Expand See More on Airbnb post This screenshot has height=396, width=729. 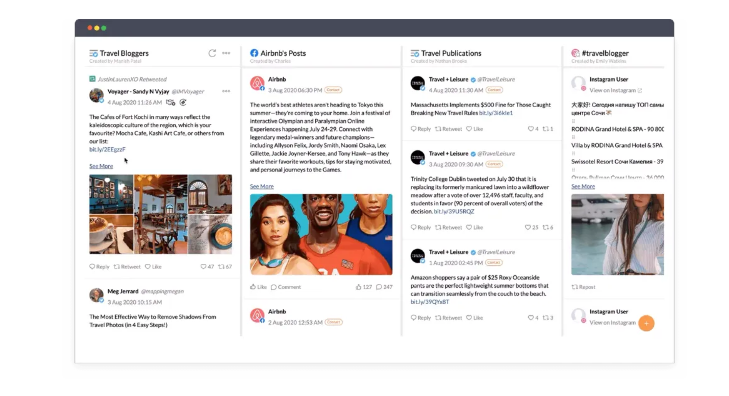pyautogui.click(x=262, y=186)
